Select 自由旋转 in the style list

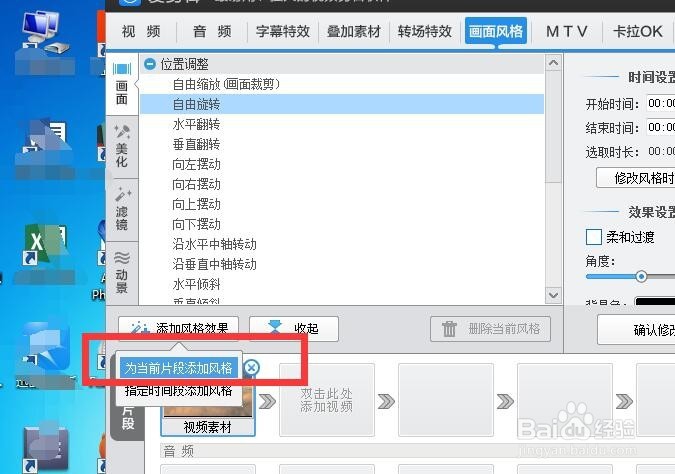pos(342,104)
